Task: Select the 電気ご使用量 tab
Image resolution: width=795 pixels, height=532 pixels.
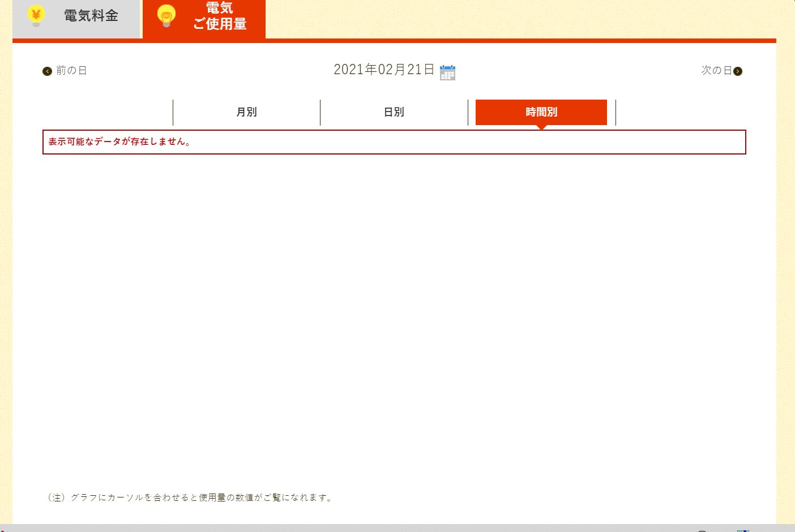Action: pos(204,18)
